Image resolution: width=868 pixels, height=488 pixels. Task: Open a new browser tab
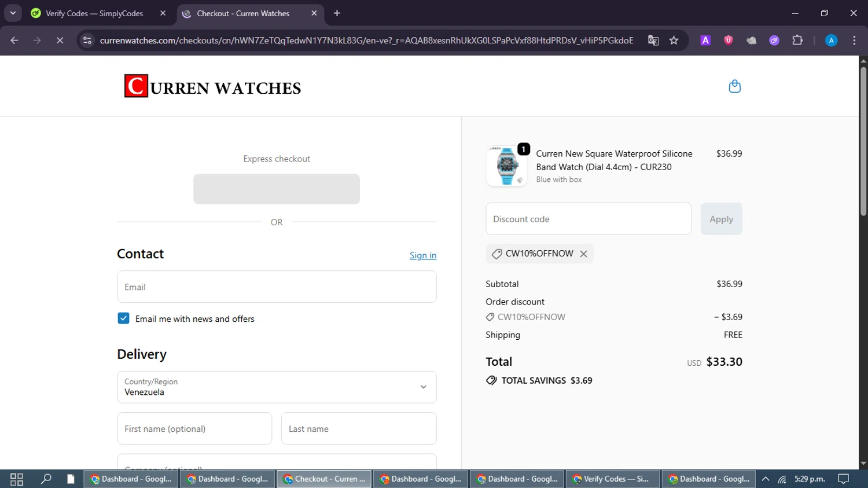pos(337,13)
